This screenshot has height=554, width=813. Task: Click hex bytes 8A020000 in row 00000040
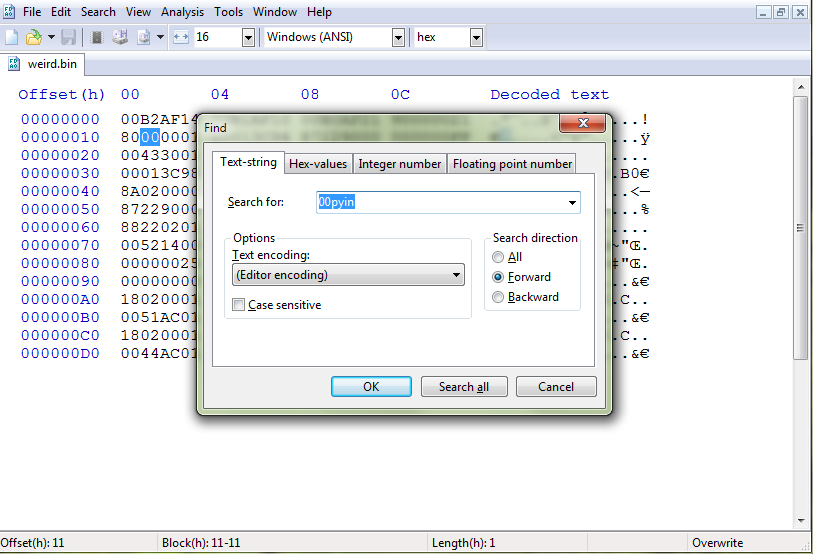pos(159,191)
